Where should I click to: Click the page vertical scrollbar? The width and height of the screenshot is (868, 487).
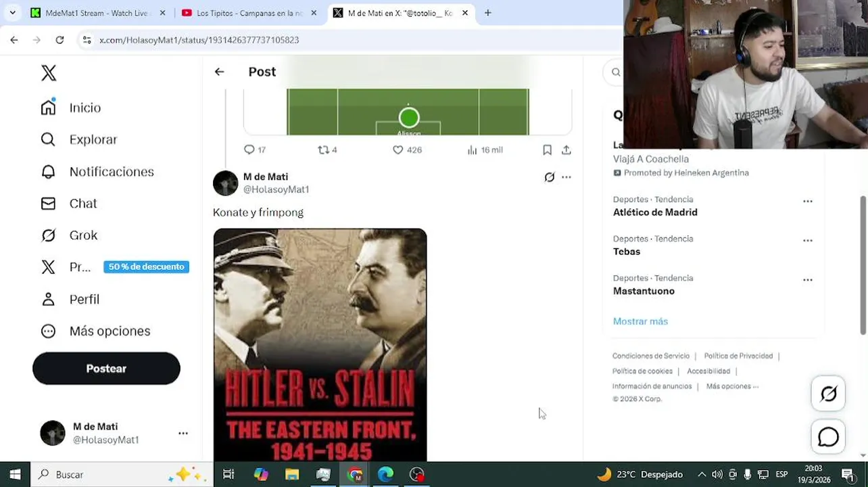click(x=863, y=265)
